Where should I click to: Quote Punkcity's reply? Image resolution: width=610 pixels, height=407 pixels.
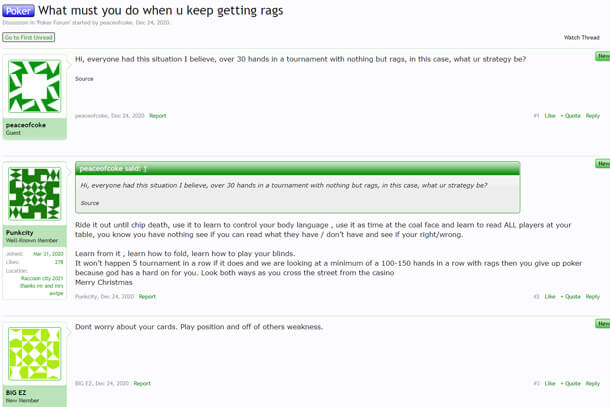(x=571, y=296)
